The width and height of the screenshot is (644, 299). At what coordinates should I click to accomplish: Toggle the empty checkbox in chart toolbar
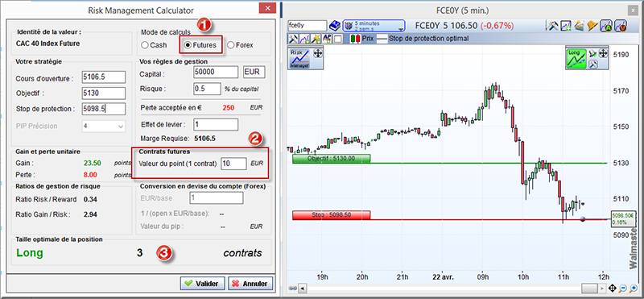[338, 39]
